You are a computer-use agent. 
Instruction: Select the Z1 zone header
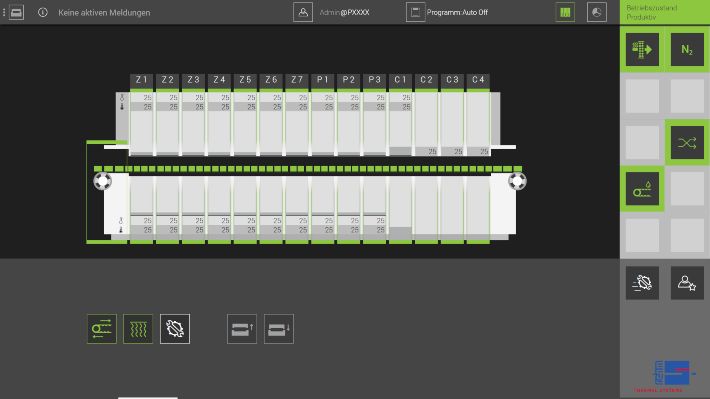tap(142, 80)
